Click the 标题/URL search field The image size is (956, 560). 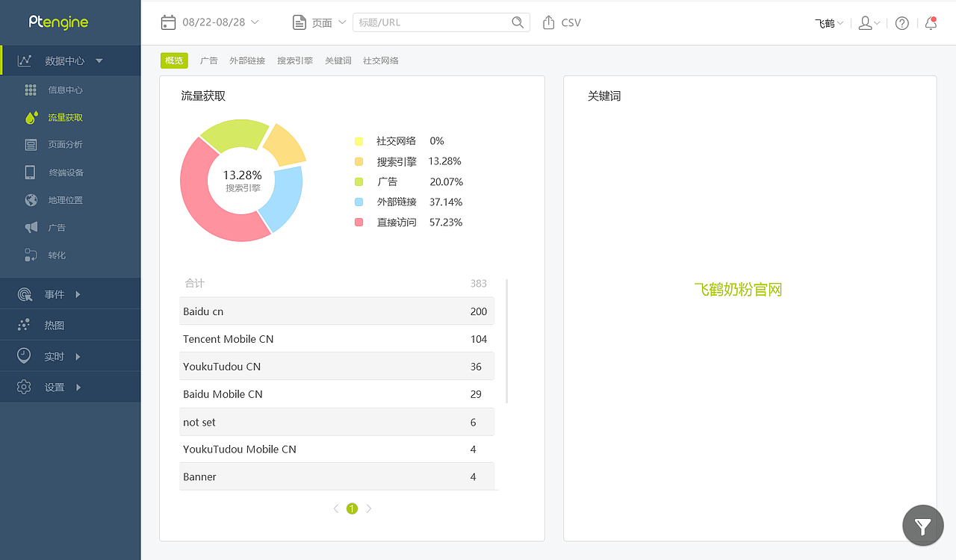441,22
